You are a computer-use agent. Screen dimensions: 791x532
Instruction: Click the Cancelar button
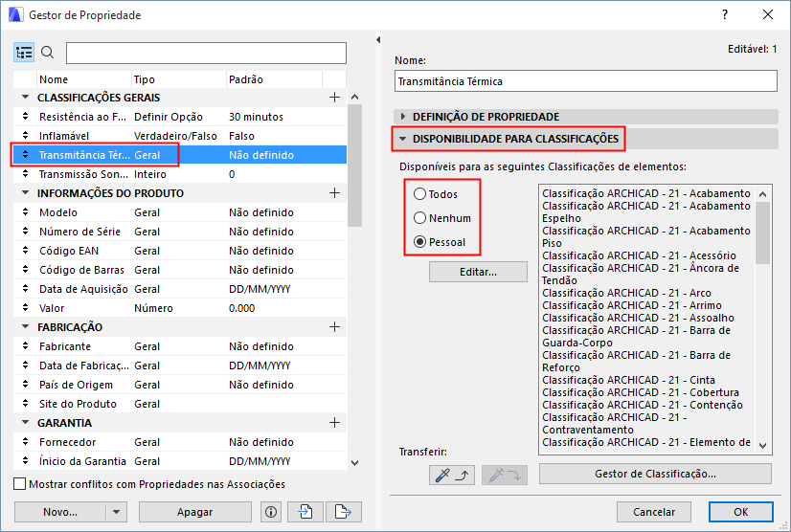(654, 512)
